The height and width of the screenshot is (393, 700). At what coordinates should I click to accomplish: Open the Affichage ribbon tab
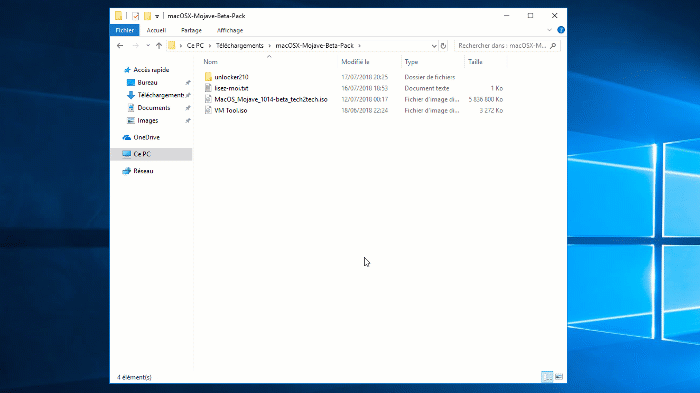click(x=230, y=30)
